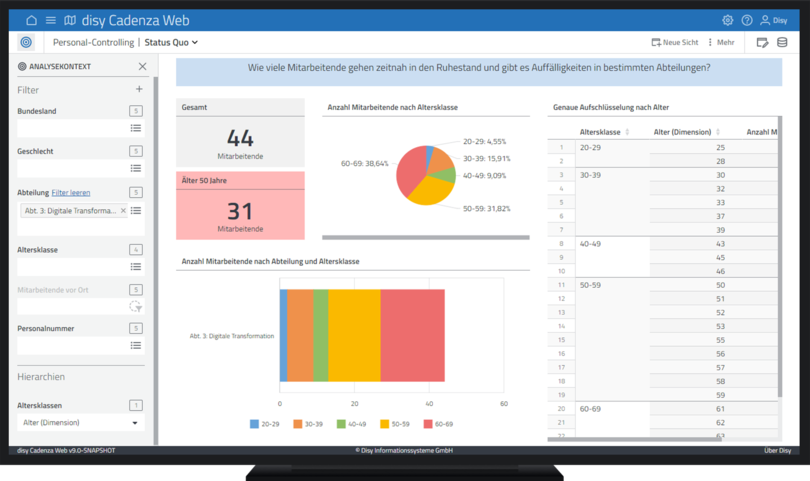Open Altersklasse filter value list icon
Viewport: 810px width, 481px height.
(x=136, y=267)
